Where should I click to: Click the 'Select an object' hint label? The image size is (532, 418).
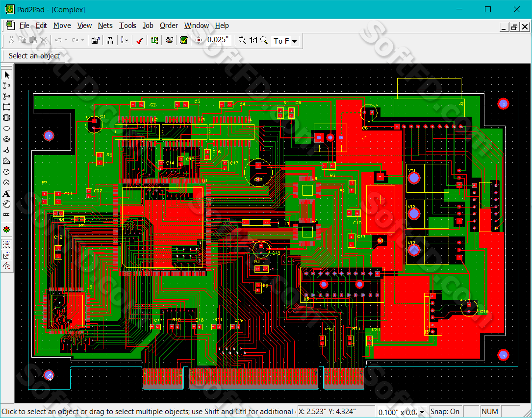click(34, 56)
